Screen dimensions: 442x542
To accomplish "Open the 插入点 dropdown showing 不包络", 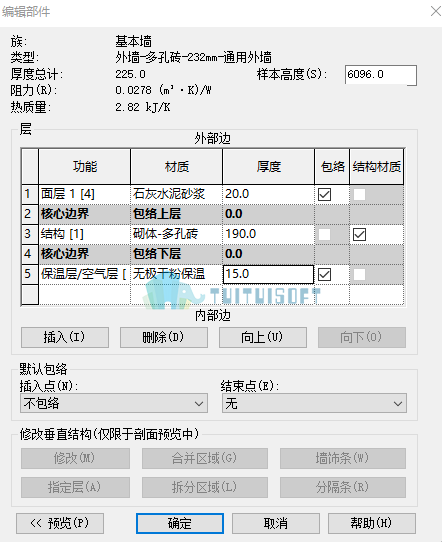I will coord(114,403).
